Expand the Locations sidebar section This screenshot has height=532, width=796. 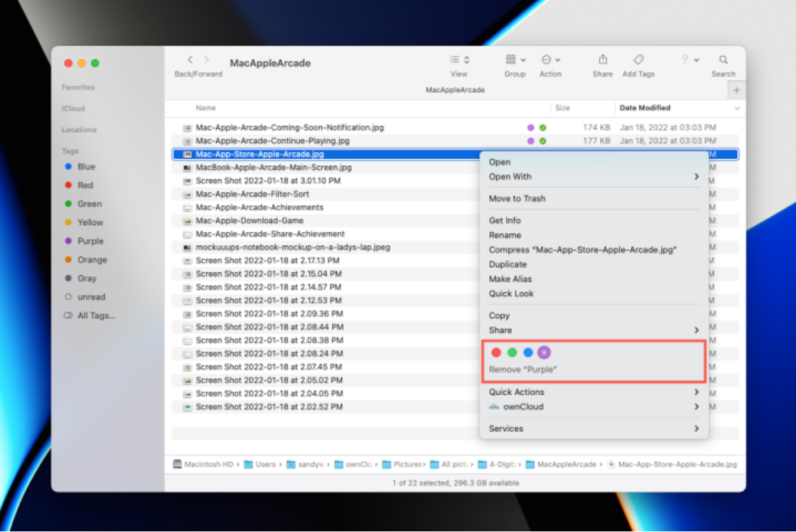point(79,129)
